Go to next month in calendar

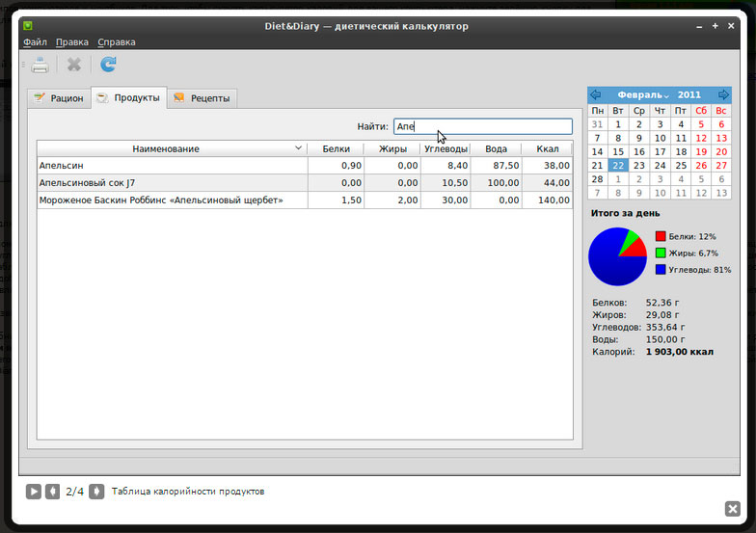pos(723,95)
